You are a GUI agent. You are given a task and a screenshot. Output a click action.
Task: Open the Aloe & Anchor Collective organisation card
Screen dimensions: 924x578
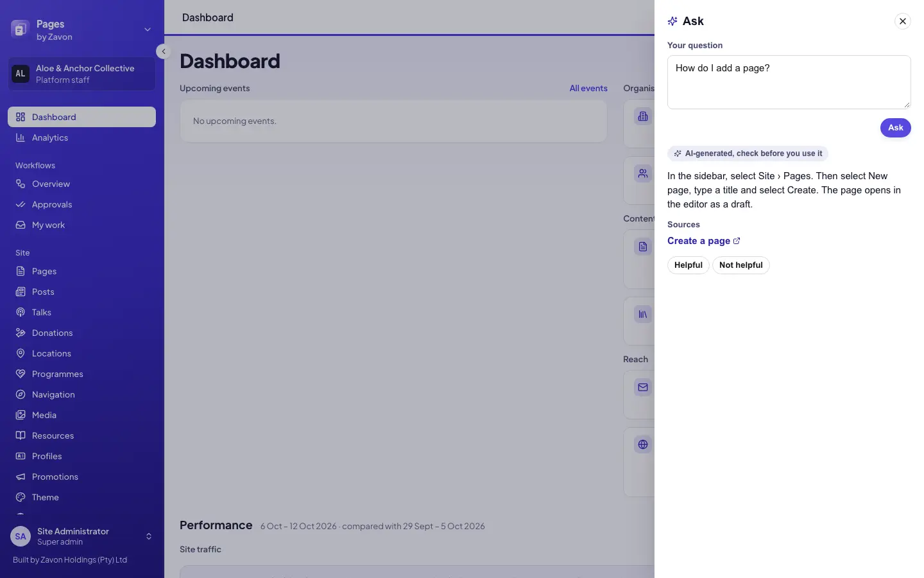pyautogui.click(x=82, y=74)
